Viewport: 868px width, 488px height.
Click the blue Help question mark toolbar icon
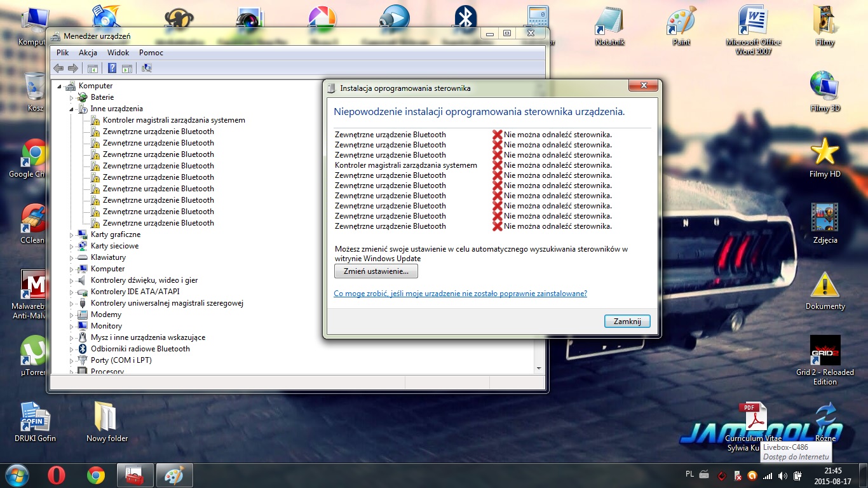(x=112, y=69)
